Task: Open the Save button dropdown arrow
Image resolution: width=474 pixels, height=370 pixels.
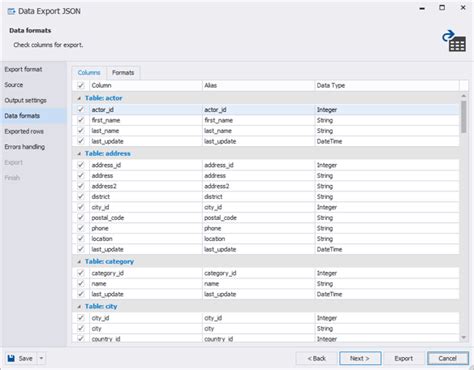Action: (41, 358)
